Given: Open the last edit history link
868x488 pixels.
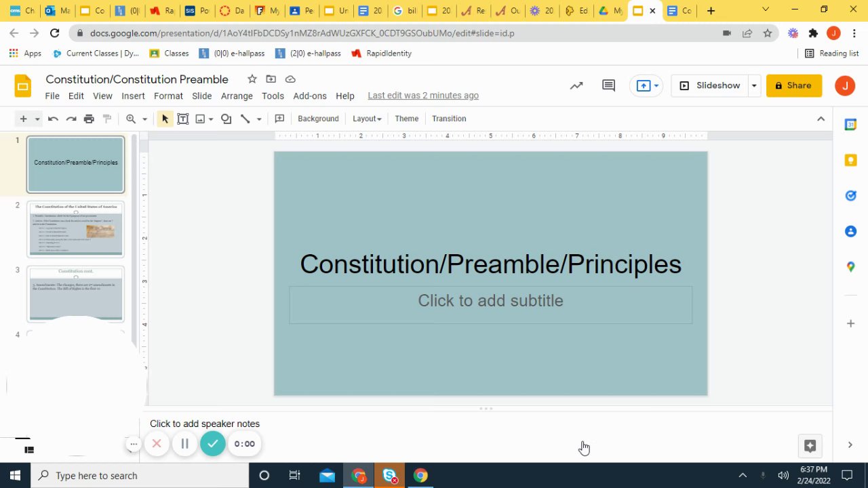Looking at the screenshot, I should pos(423,96).
